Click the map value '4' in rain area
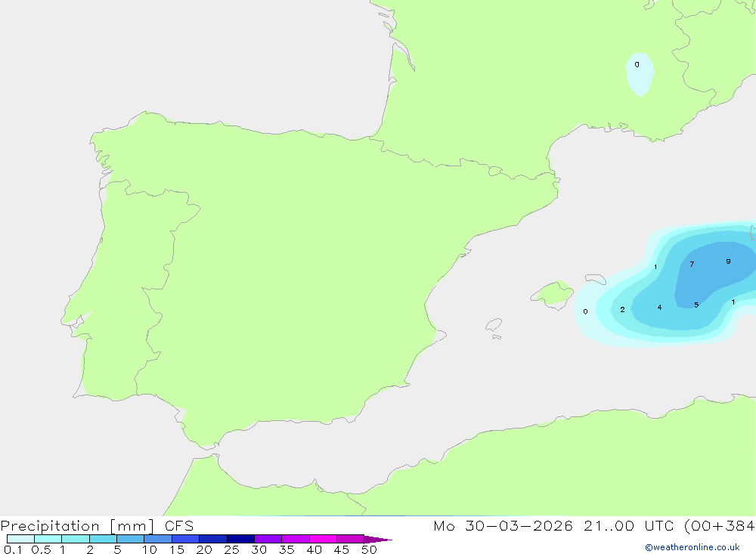The width and height of the screenshot is (756, 554). [x=659, y=307]
